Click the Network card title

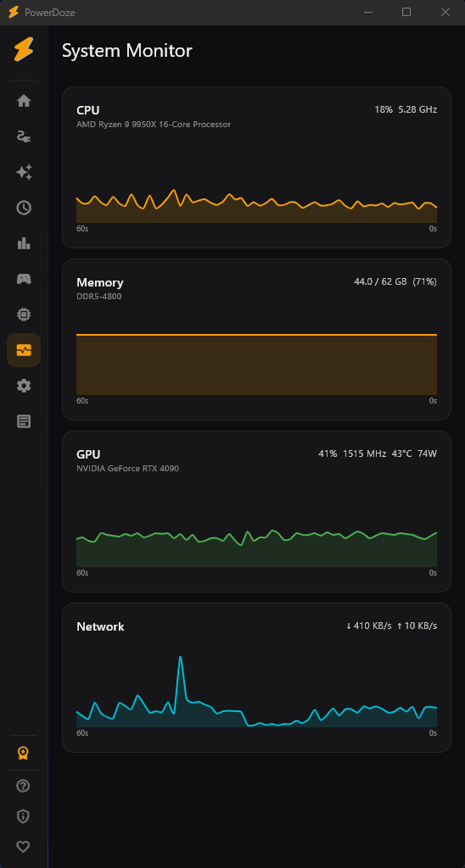tap(100, 626)
